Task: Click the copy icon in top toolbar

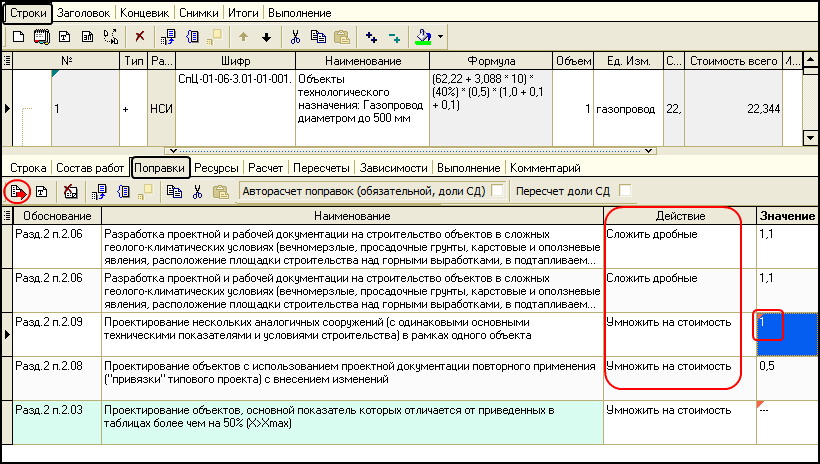Action: tap(318, 36)
